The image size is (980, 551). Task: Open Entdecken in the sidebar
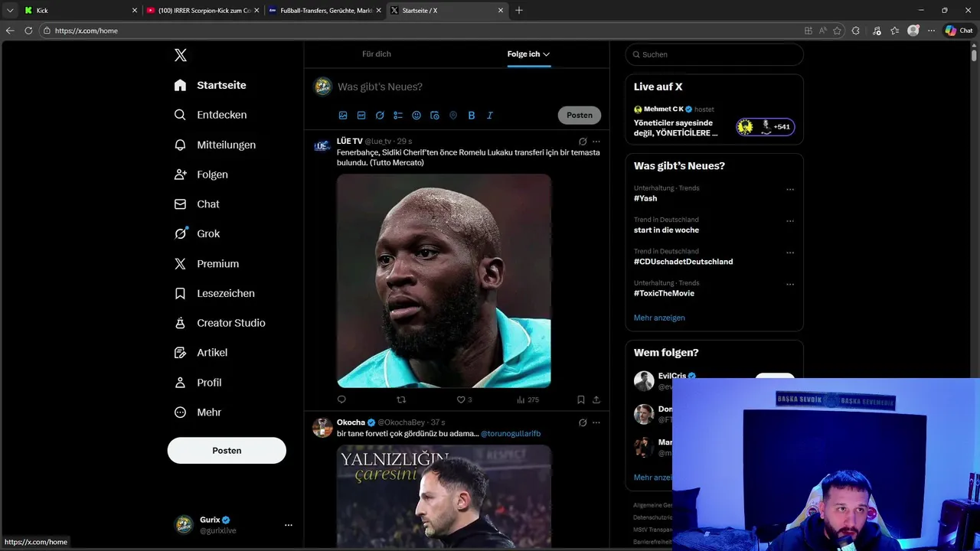(211, 115)
